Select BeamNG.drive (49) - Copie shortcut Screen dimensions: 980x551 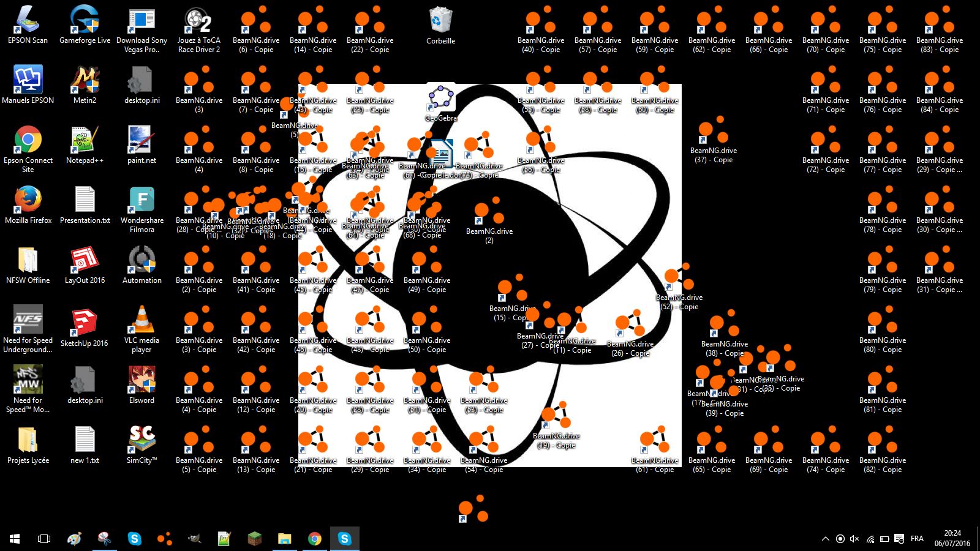tap(427, 270)
